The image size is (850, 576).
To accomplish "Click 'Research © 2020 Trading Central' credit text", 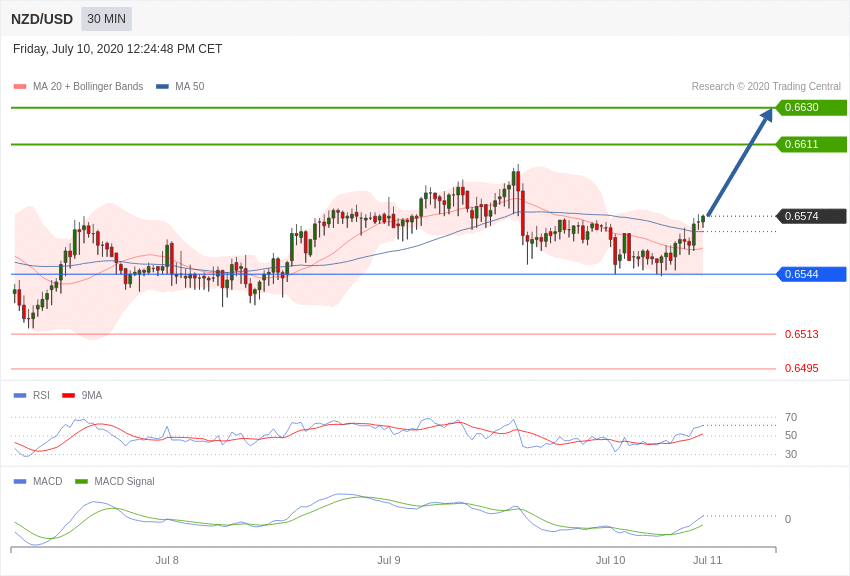I will (x=766, y=86).
